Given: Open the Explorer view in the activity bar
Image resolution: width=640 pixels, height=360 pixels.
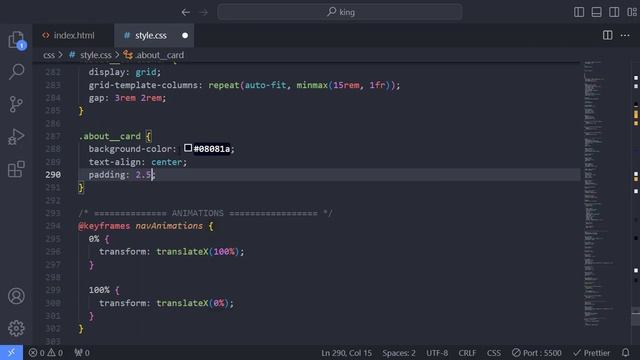Looking at the screenshot, I should 16,40.
